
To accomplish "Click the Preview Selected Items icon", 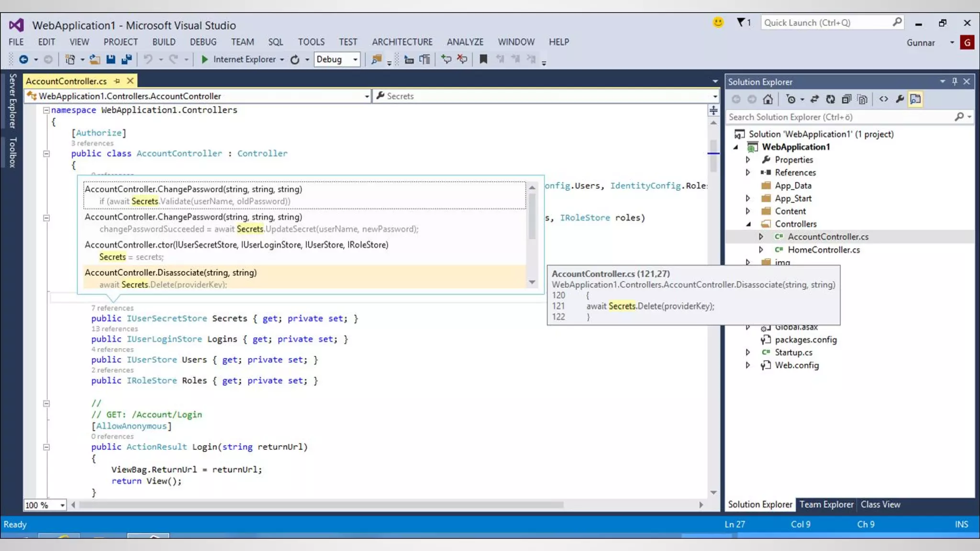I will (915, 99).
